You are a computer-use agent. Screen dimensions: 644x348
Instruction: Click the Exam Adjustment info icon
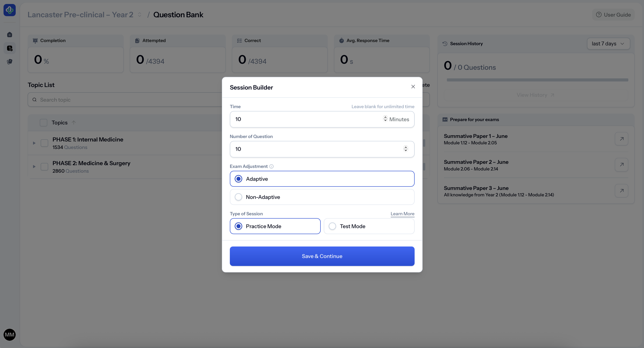pos(271,166)
